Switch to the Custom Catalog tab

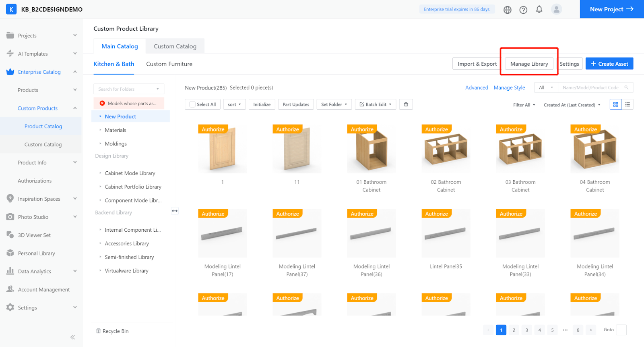[x=175, y=46]
